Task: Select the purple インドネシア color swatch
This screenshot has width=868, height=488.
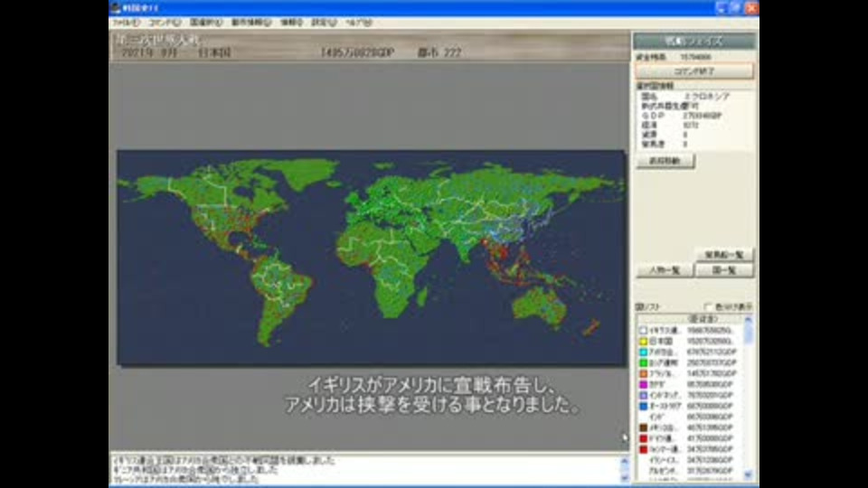Action: tap(643, 395)
